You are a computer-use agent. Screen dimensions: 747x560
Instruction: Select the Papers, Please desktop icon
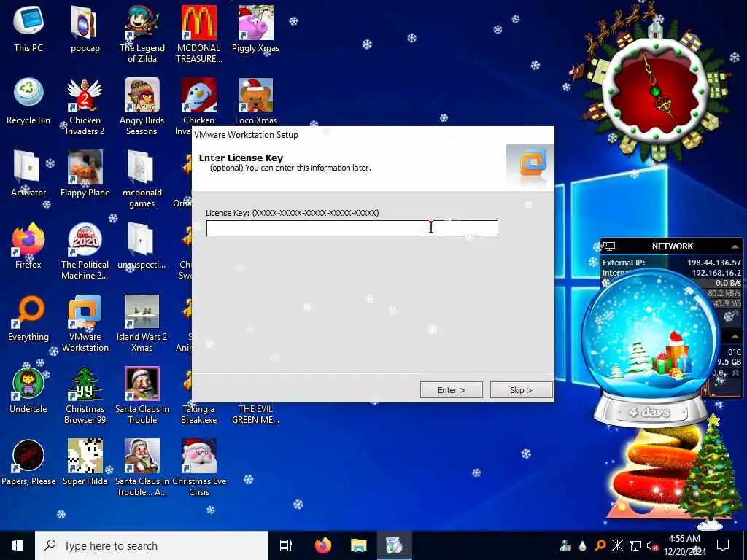coord(28,463)
